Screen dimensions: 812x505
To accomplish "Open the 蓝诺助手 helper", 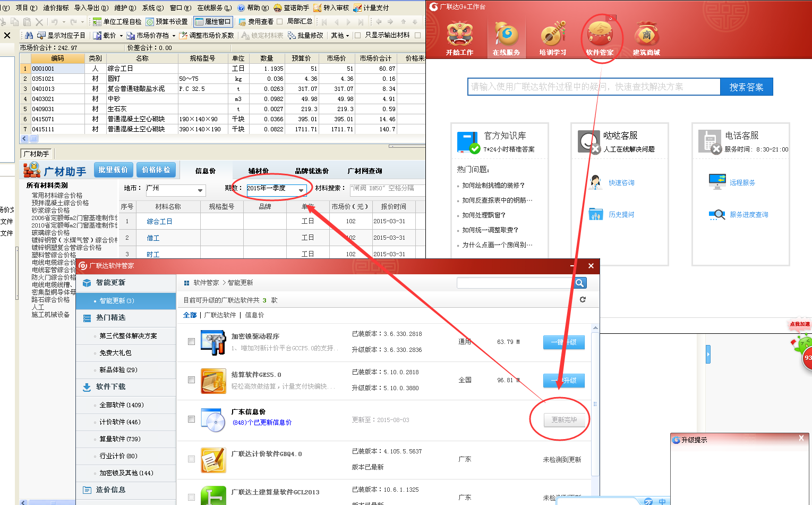I will coord(291,7).
